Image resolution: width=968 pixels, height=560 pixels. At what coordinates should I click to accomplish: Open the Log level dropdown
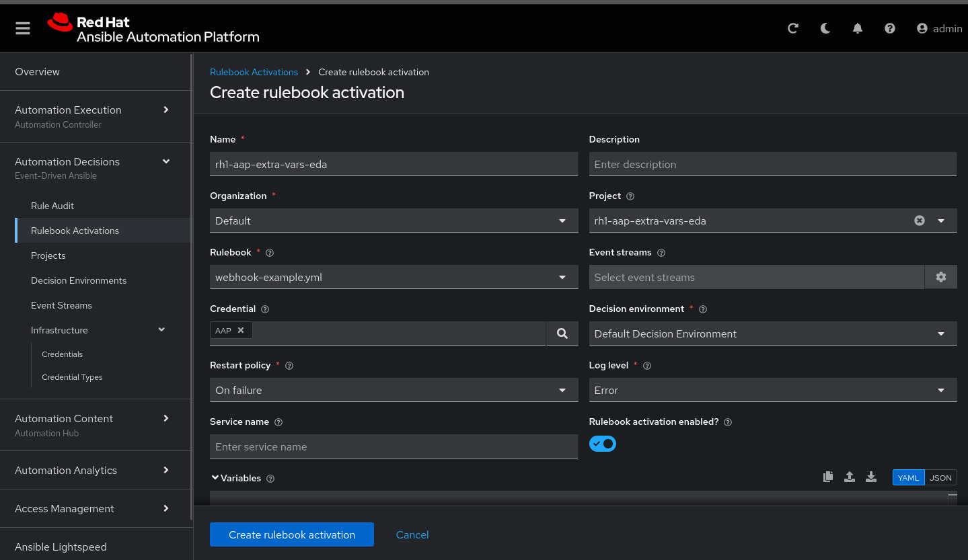773,390
